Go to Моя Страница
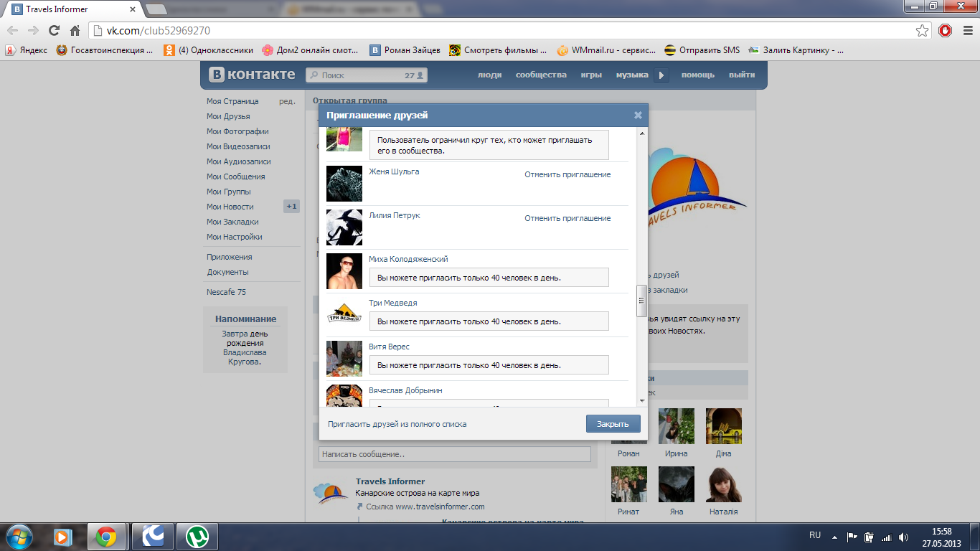This screenshot has height=551, width=980. click(x=232, y=101)
